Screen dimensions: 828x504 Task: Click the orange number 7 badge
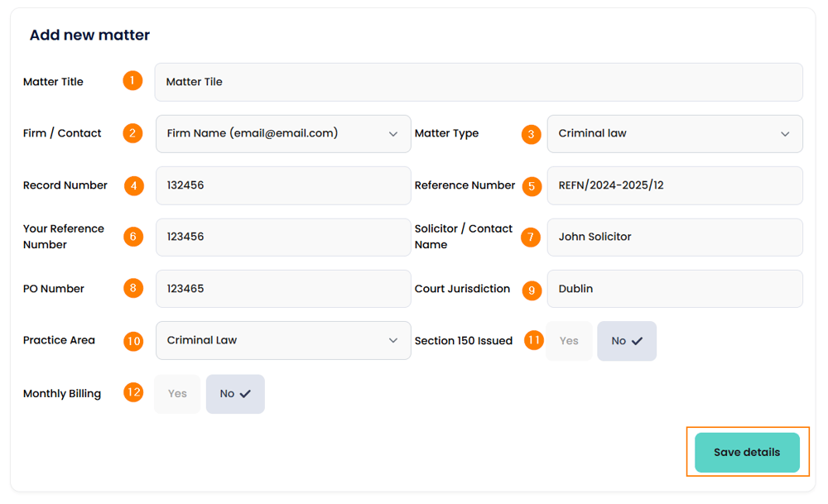point(531,237)
